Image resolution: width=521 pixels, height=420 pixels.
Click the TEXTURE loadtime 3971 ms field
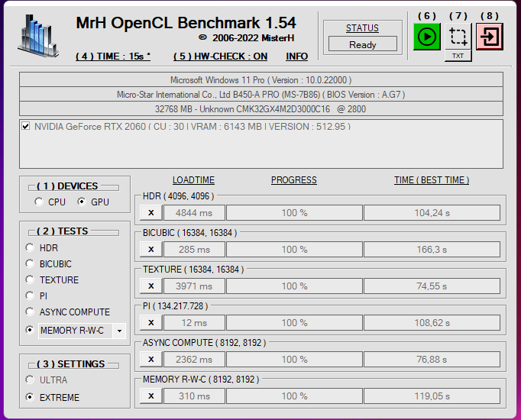(194, 286)
